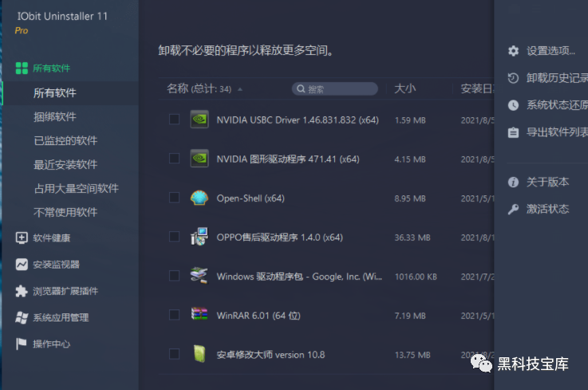The height and width of the screenshot is (390, 588).
Task: Open 系统应用管理 Windows flag icon
Action: [22, 317]
